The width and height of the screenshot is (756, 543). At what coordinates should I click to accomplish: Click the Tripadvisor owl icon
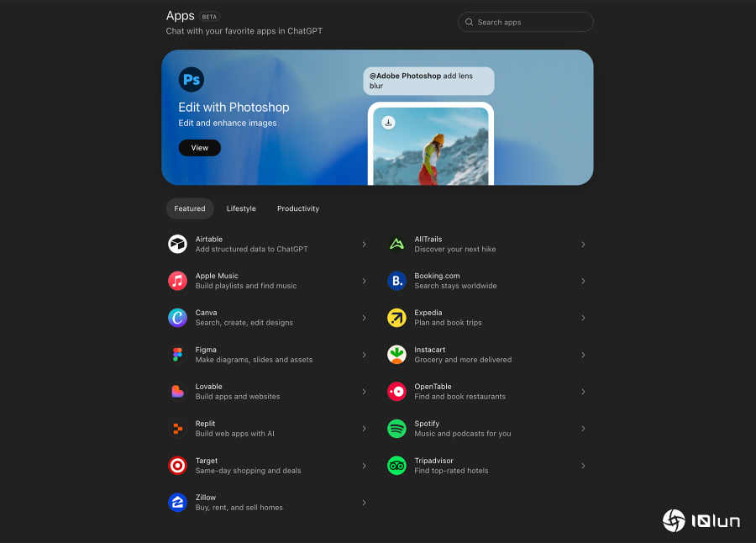[x=396, y=466]
